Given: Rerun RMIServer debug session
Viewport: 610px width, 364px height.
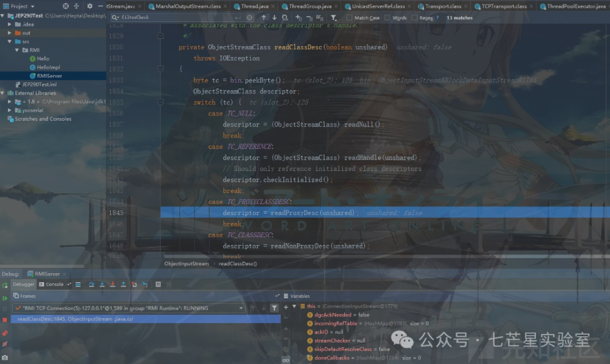Looking at the screenshot, I should [x=5, y=286].
